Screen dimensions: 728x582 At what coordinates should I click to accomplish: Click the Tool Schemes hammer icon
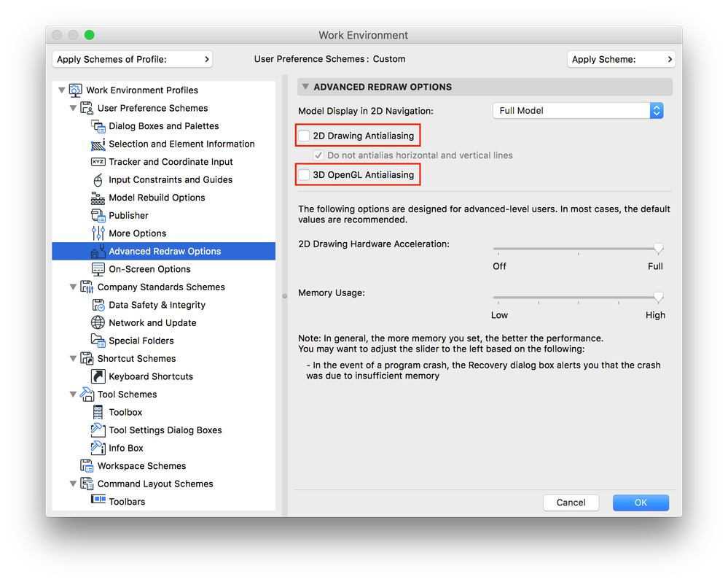click(87, 395)
